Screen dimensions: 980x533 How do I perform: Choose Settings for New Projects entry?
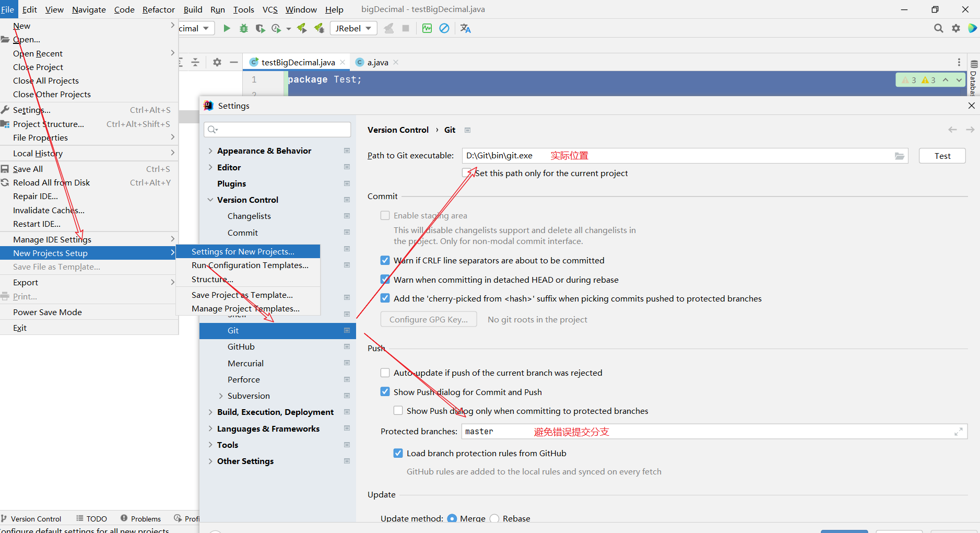pyautogui.click(x=248, y=251)
